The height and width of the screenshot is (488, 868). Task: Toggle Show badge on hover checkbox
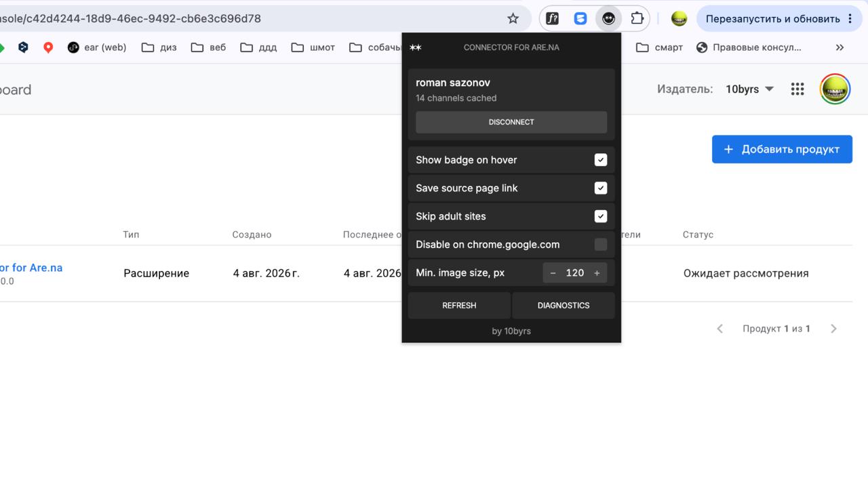pos(601,160)
